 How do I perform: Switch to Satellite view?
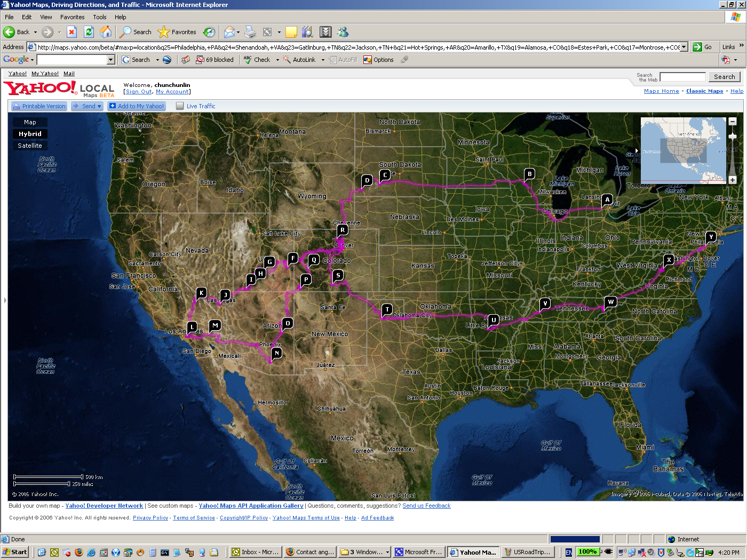point(30,146)
